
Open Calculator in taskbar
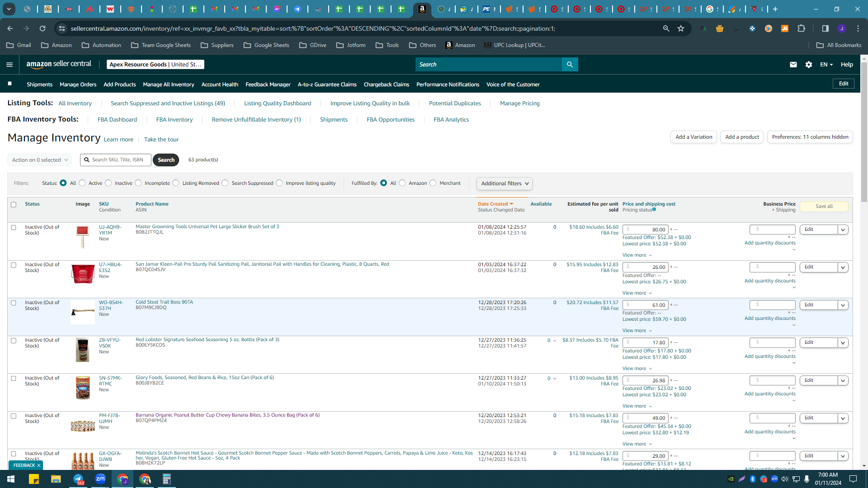(x=167, y=479)
